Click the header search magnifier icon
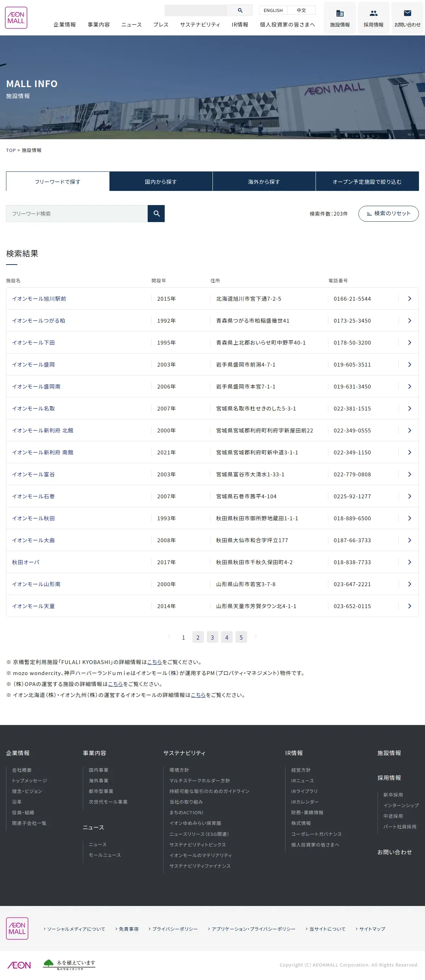 tap(240, 10)
